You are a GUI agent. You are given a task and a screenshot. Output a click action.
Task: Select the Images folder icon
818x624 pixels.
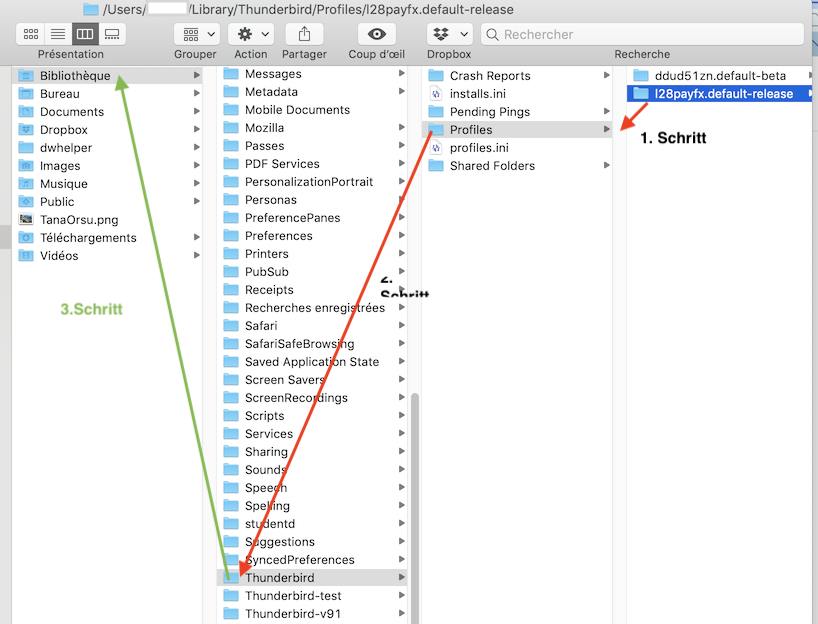click(x=26, y=166)
